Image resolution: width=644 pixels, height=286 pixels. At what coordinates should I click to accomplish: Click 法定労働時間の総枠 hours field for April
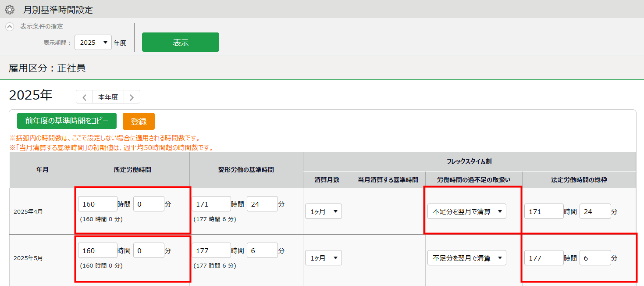pyautogui.click(x=544, y=211)
